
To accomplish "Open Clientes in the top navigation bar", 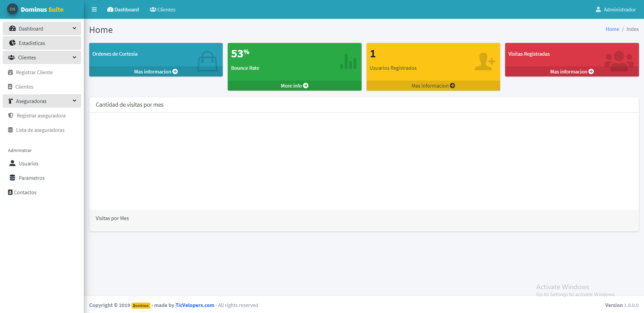I will point(163,9).
